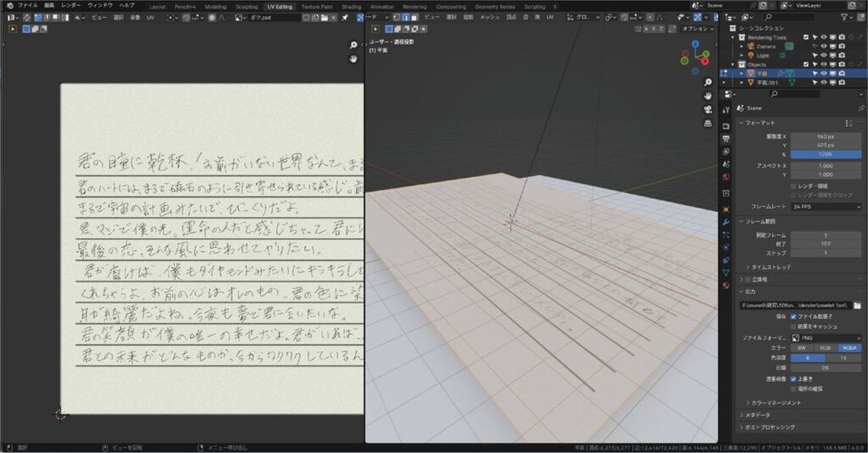Click the UV editor pan hand icon
This screenshot has width=868, height=453.
[x=353, y=59]
